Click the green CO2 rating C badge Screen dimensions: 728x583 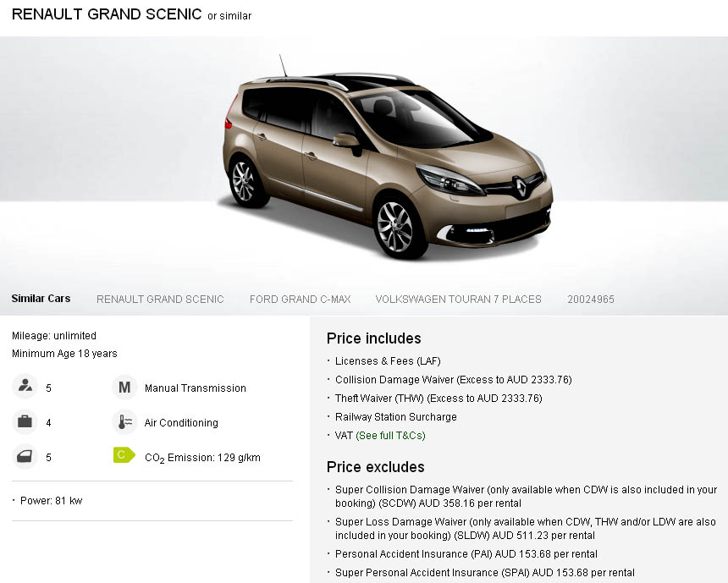pos(124,455)
